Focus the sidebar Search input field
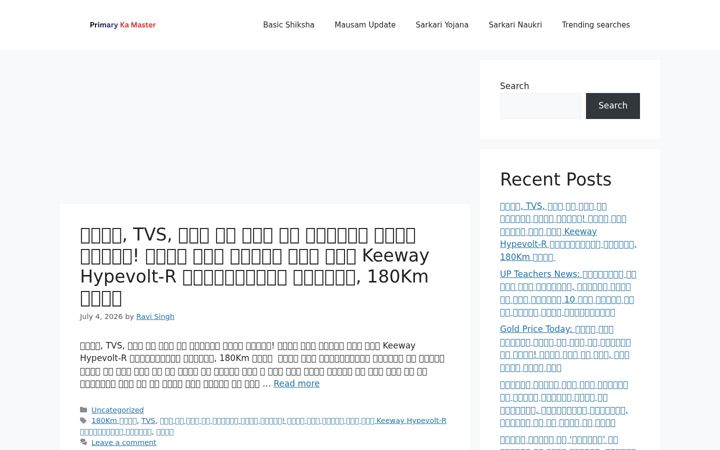This screenshot has width=720, height=450. (540, 106)
